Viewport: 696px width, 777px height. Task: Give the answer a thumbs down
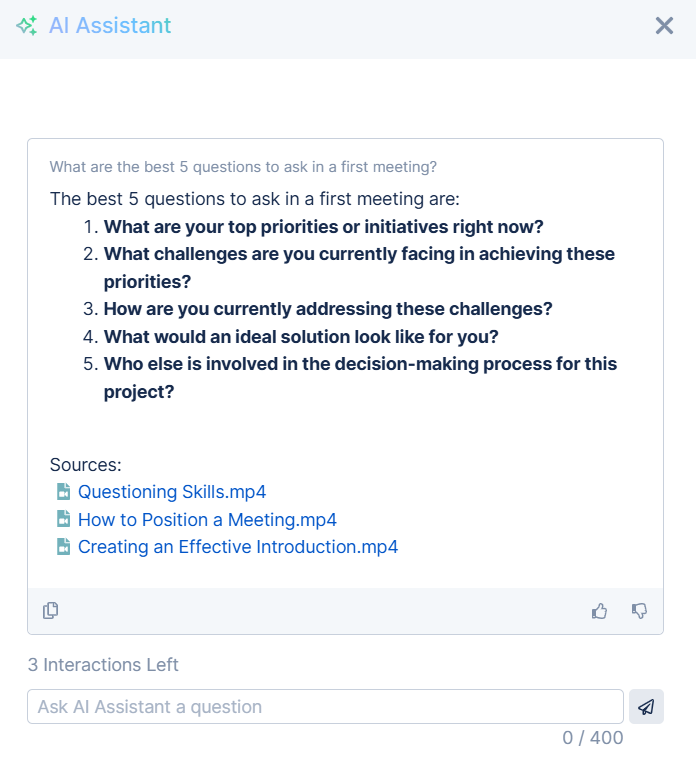tap(640, 610)
